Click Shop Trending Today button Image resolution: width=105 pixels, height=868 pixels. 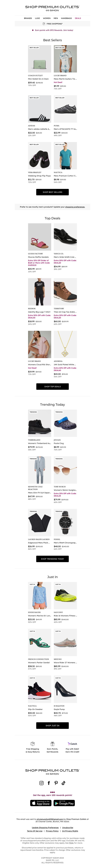(x=52, y=559)
